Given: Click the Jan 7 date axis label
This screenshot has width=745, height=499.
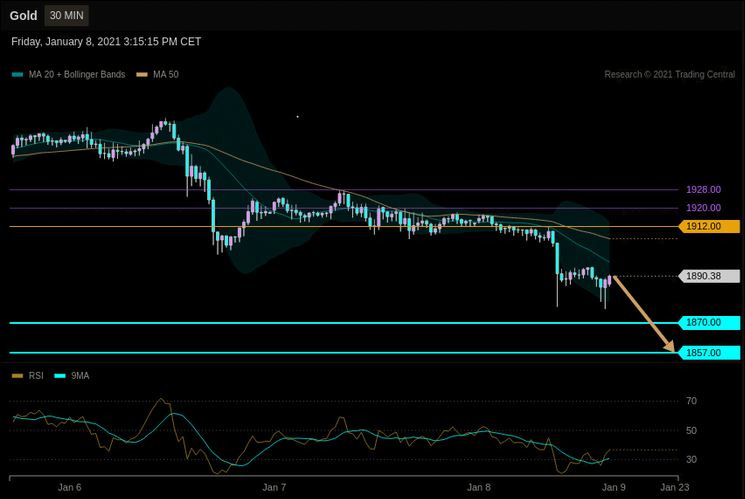Looking at the screenshot, I should click(274, 487).
